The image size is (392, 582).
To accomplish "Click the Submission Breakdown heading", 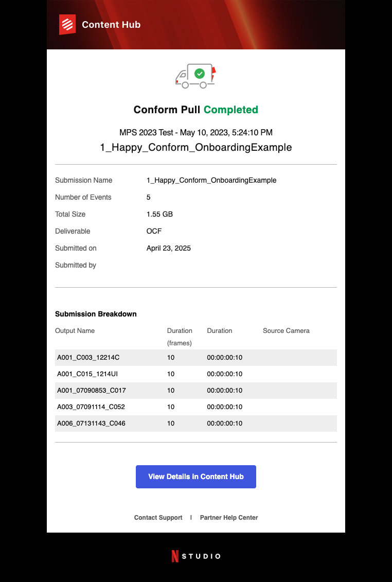I will (96, 314).
